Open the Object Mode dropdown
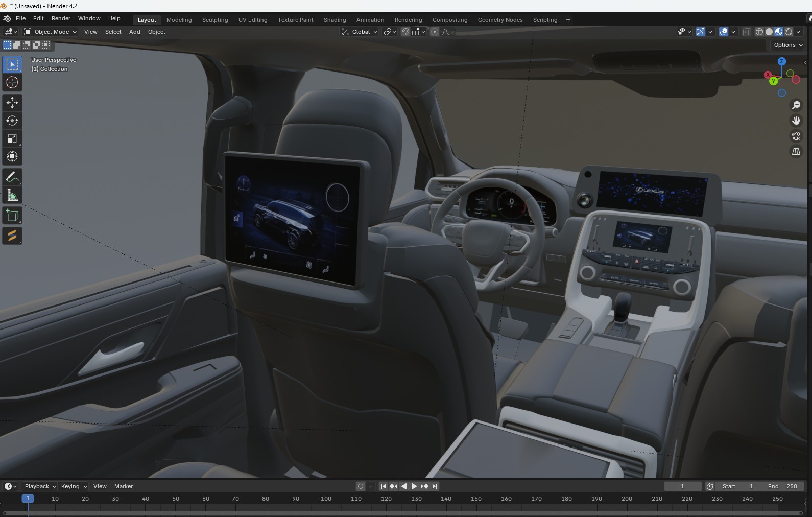812x517 pixels. [51, 32]
